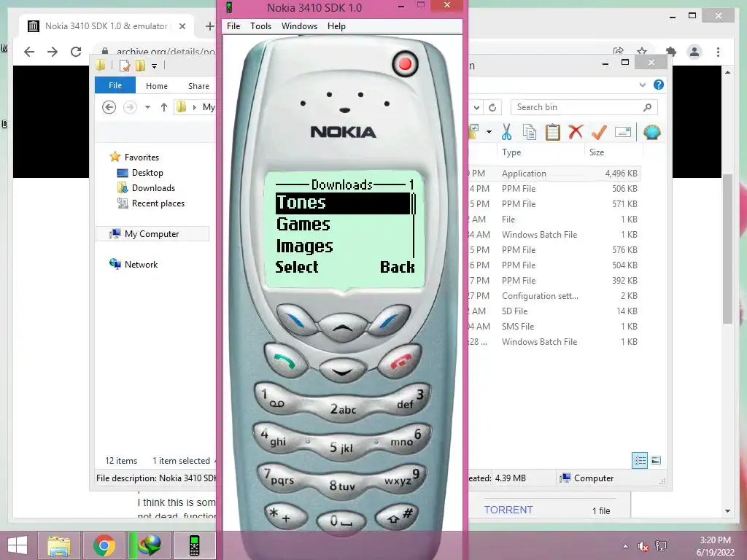Sort files by Type column header

click(511, 152)
